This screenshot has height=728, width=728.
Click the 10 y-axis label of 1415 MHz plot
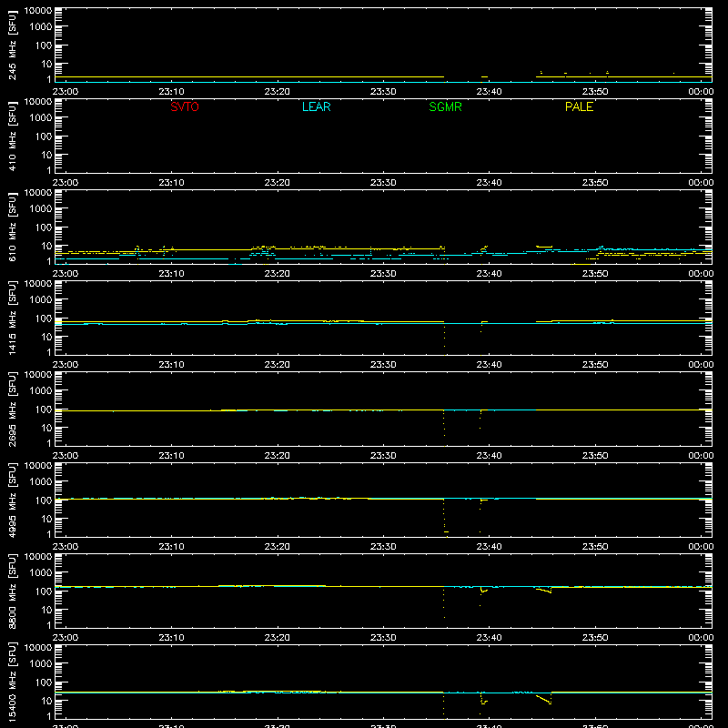[x=46, y=337]
